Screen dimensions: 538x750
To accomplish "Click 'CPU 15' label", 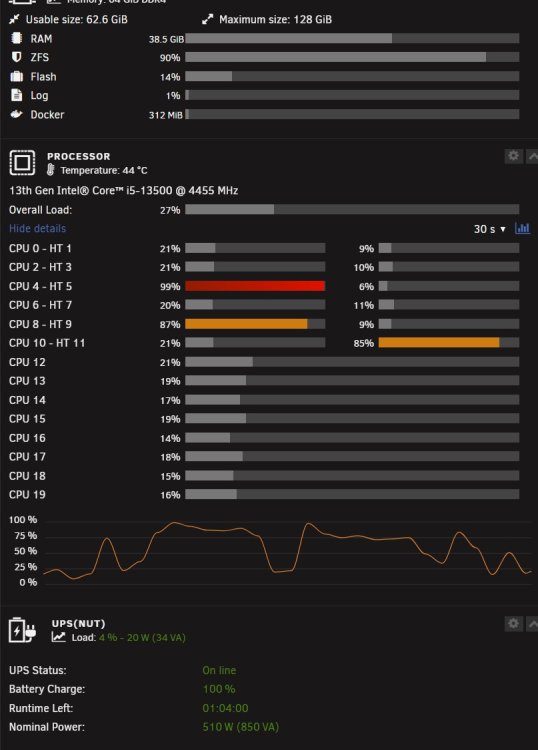I will (x=27, y=419).
